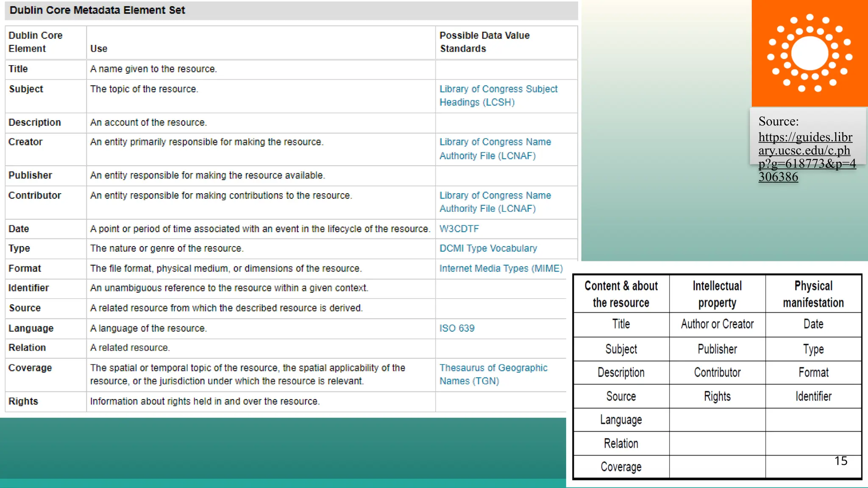Open the DCMI Type Vocabulary link
The image size is (868, 488).
tap(488, 248)
